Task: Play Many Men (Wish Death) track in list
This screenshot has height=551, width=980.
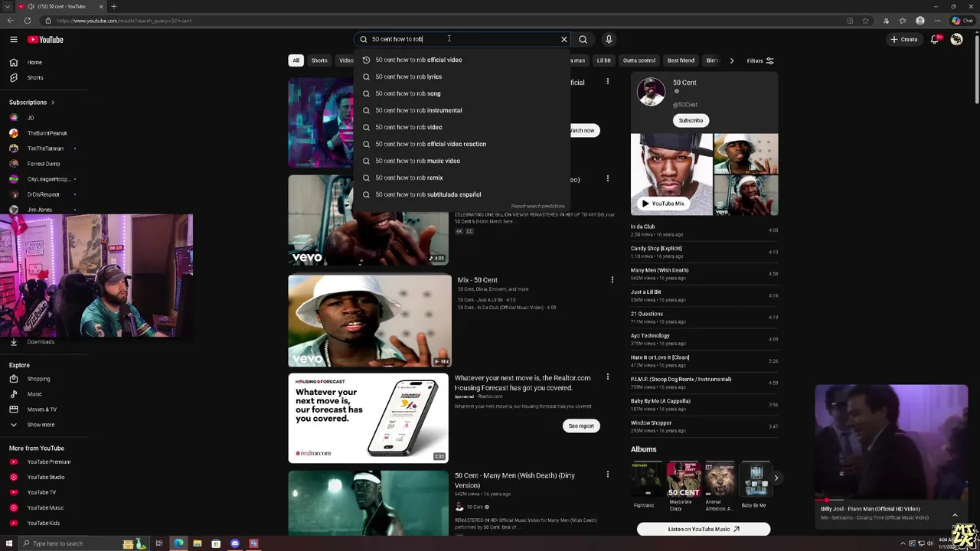Action: 704,273
